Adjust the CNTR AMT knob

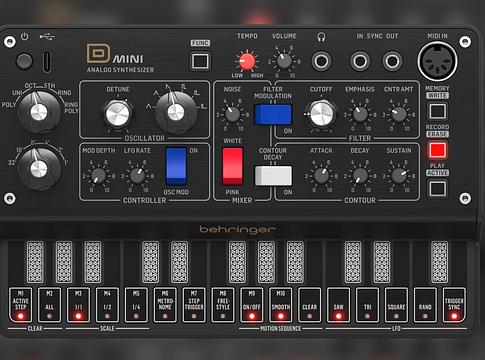click(x=399, y=114)
